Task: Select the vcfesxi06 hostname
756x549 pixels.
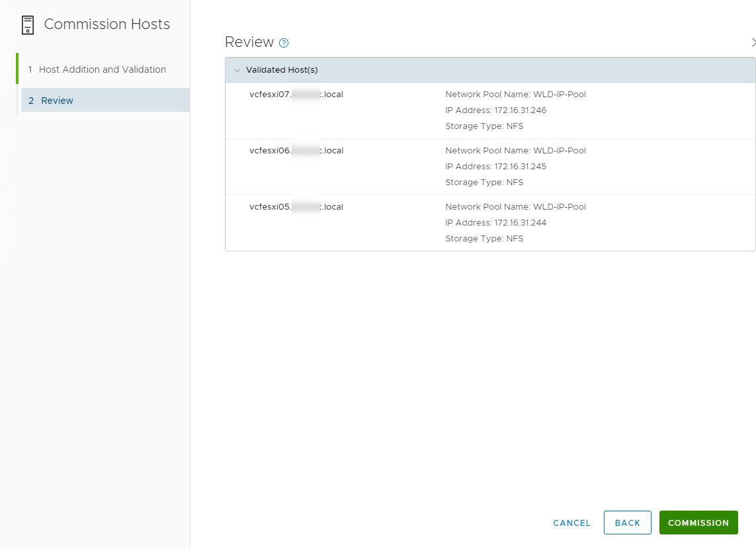Action: click(296, 151)
